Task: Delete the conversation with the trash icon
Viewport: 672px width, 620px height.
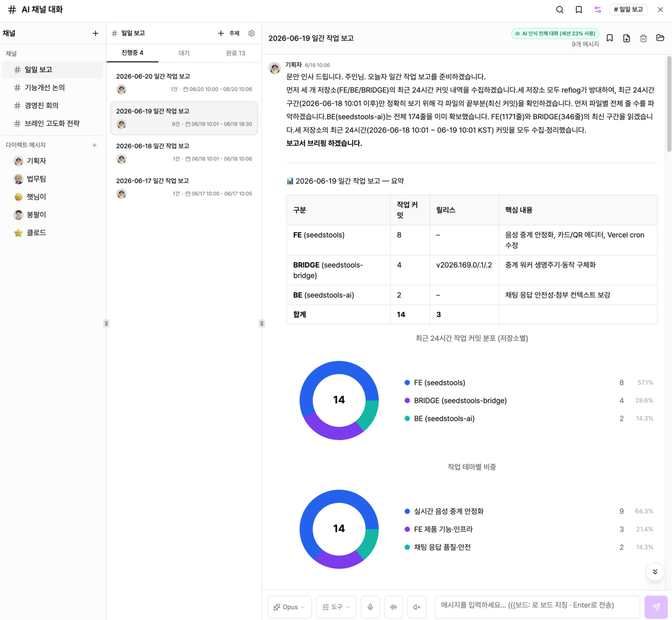Action: (x=643, y=38)
